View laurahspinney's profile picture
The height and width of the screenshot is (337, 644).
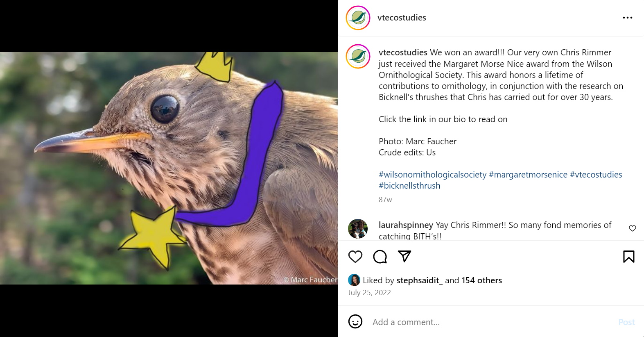point(358,229)
